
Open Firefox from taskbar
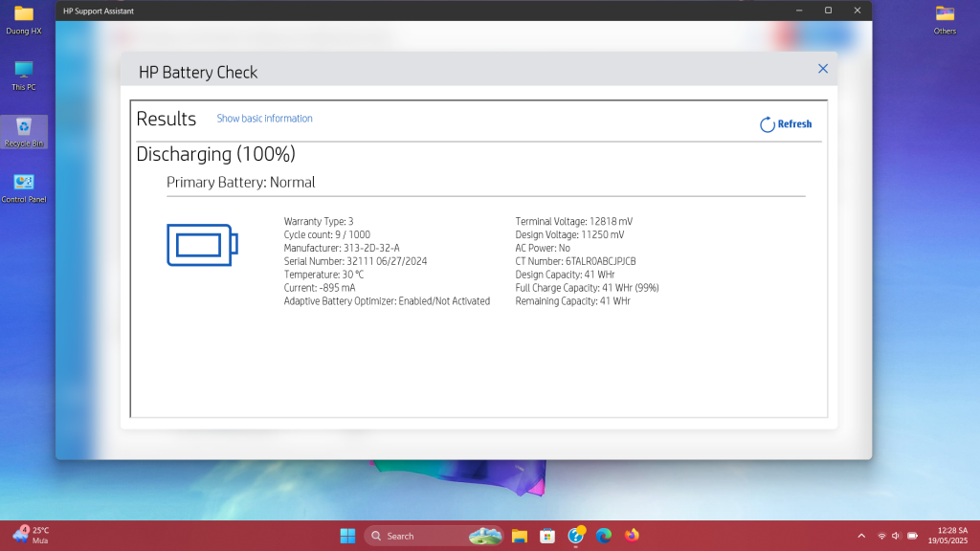point(632,536)
